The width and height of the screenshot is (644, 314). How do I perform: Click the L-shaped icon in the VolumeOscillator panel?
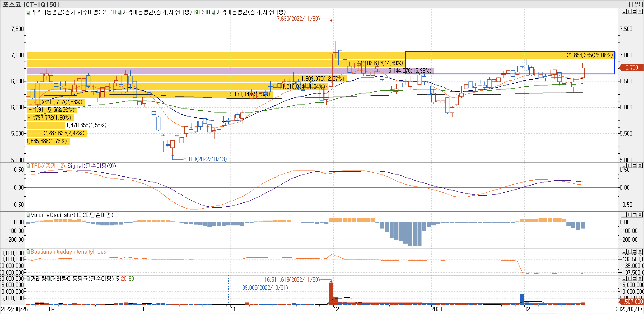[x=624, y=215]
